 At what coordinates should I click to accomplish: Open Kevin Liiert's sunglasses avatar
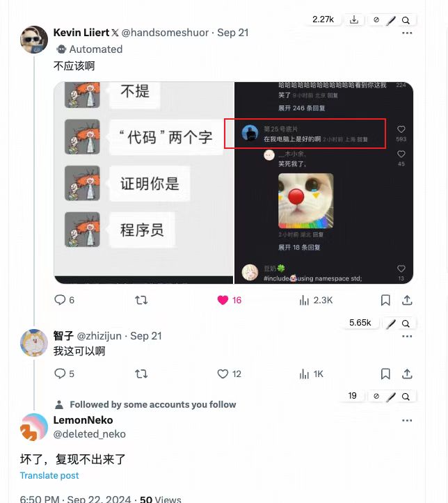click(x=34, y=40)
